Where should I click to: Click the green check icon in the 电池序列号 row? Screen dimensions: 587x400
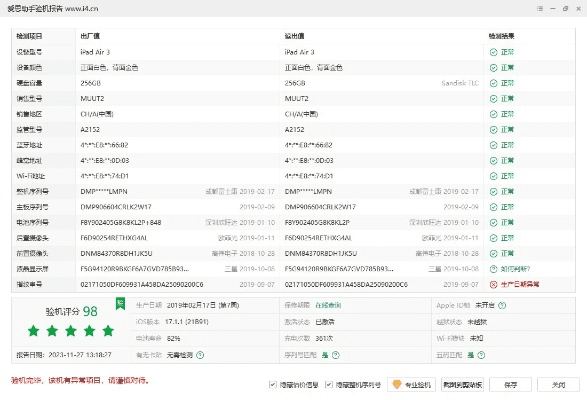click(493, 222)
